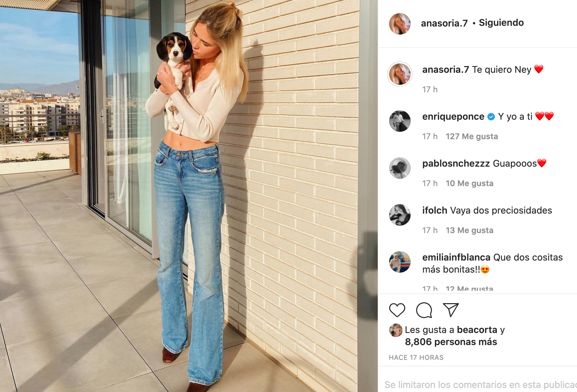This screenshot has width=577, height=392.
Task: View 127 Me gusta on enriqueponce comment
Action: coord(472,136)
